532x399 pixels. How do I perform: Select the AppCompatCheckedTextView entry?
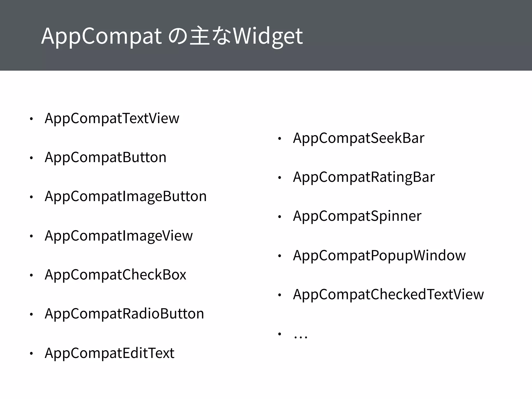click(x=388, y=294)
